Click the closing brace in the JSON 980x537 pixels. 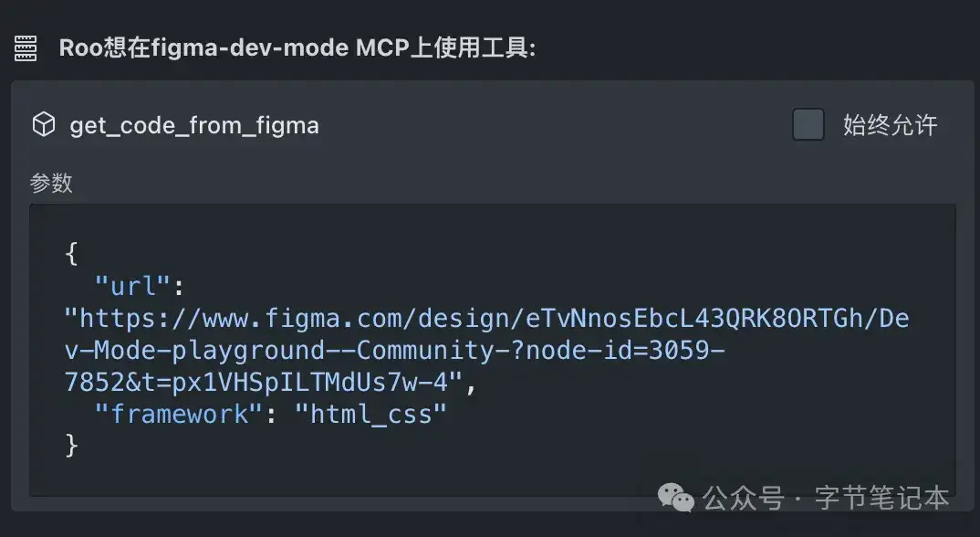pos(72,446)
